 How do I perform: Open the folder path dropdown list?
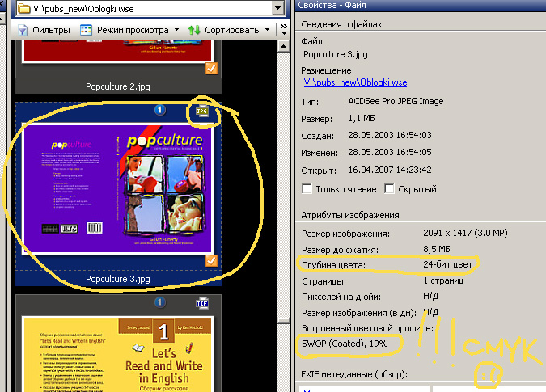(278, 8)
